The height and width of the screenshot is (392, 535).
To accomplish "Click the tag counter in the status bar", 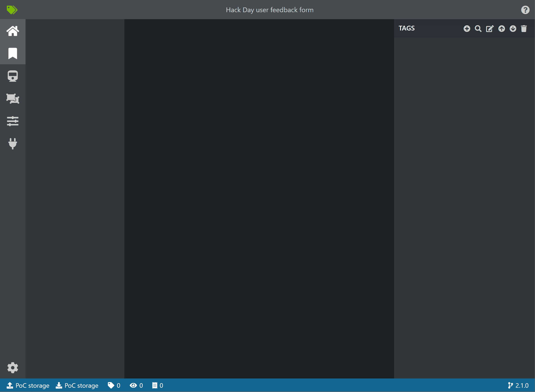I will coord(114,385).
